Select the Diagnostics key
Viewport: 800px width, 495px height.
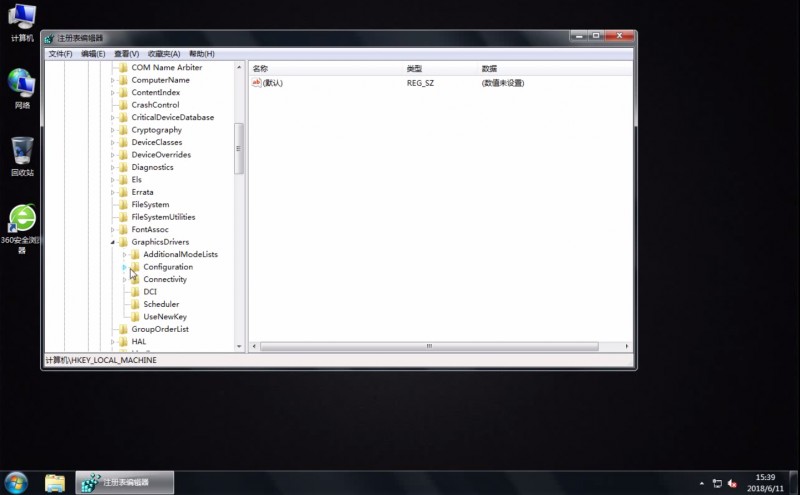point(152,167)
